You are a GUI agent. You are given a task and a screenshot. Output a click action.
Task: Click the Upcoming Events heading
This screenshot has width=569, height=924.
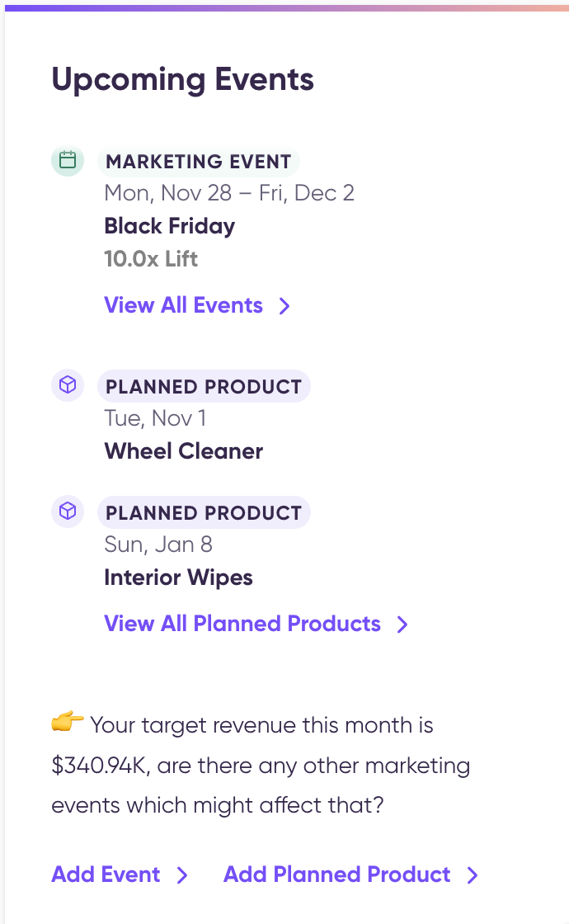[182, 80]
